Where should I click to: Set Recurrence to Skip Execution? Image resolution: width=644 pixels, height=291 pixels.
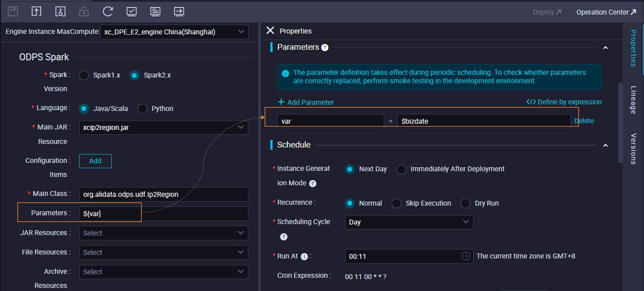[x=396, y=203]
